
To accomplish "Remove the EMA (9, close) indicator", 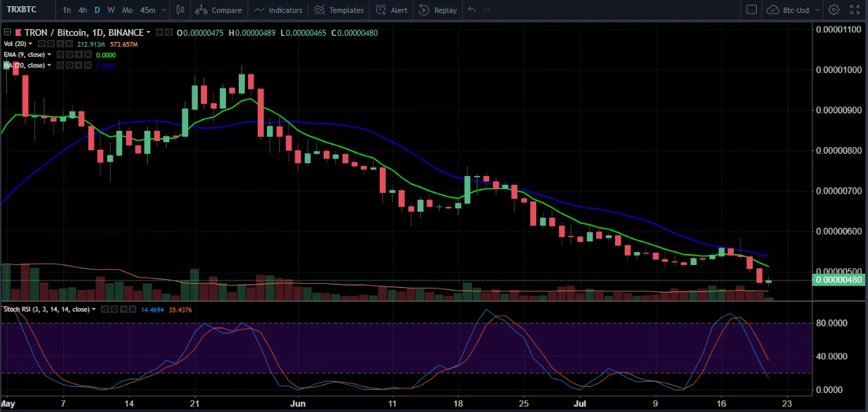I will 87,54.
